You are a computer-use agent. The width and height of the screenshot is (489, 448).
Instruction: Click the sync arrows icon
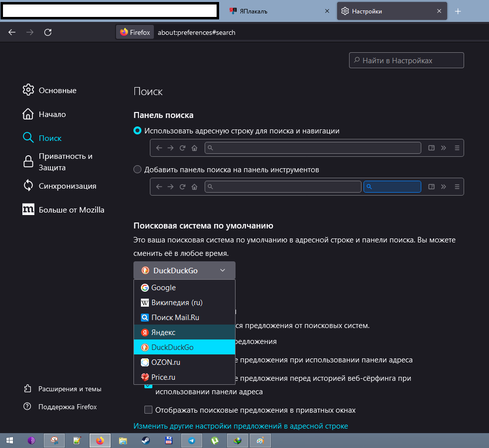coord(28,186)
